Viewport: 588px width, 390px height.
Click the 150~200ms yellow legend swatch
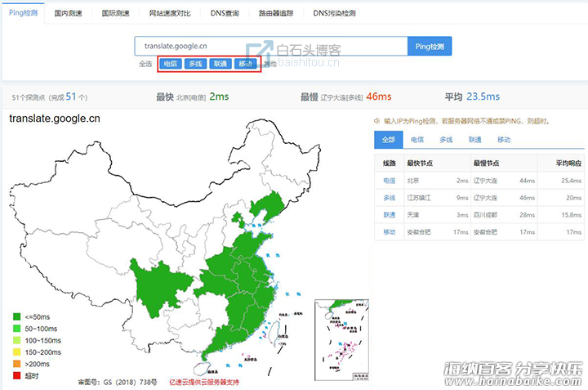pyautogui.click(x=17, y=352)
